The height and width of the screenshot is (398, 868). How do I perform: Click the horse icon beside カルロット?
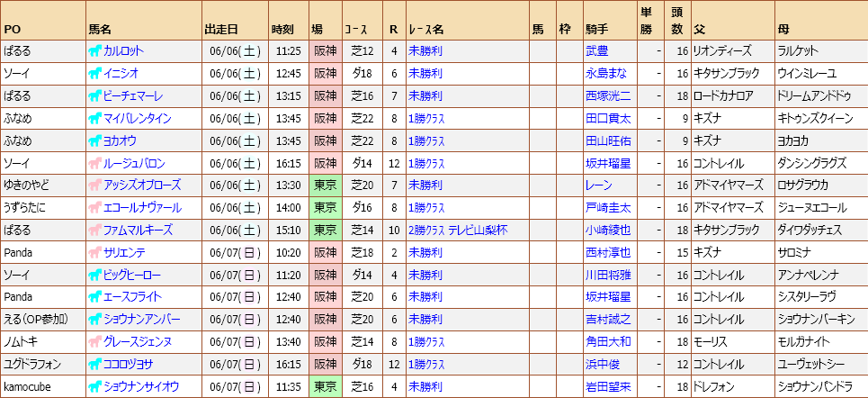(94, 51)
